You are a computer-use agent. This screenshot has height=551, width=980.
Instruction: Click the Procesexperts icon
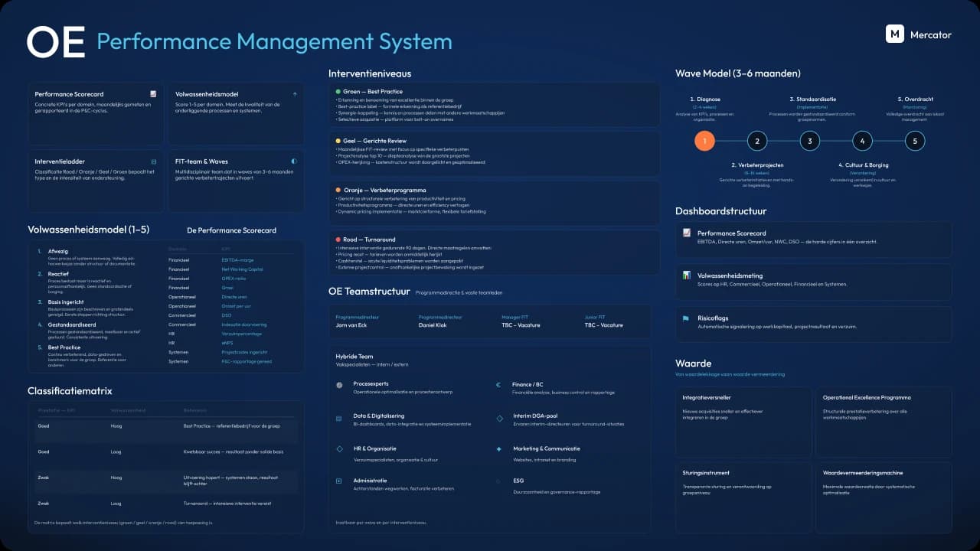pyautogui.click(x=339, y=385)
